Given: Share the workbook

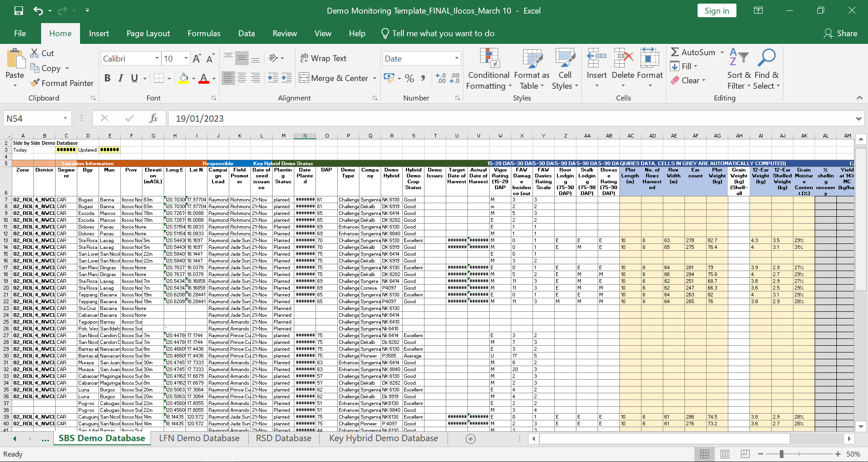Looking at the screenshot, I should point(840,33).
